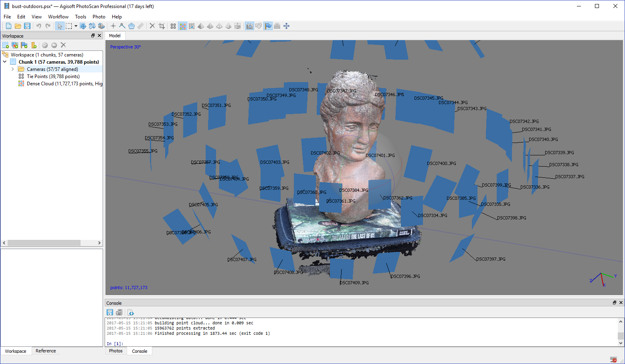Click the Reset View icon
Image resolution: width=625 pixels, height=364 pixels.
click(x=286, y=26)
